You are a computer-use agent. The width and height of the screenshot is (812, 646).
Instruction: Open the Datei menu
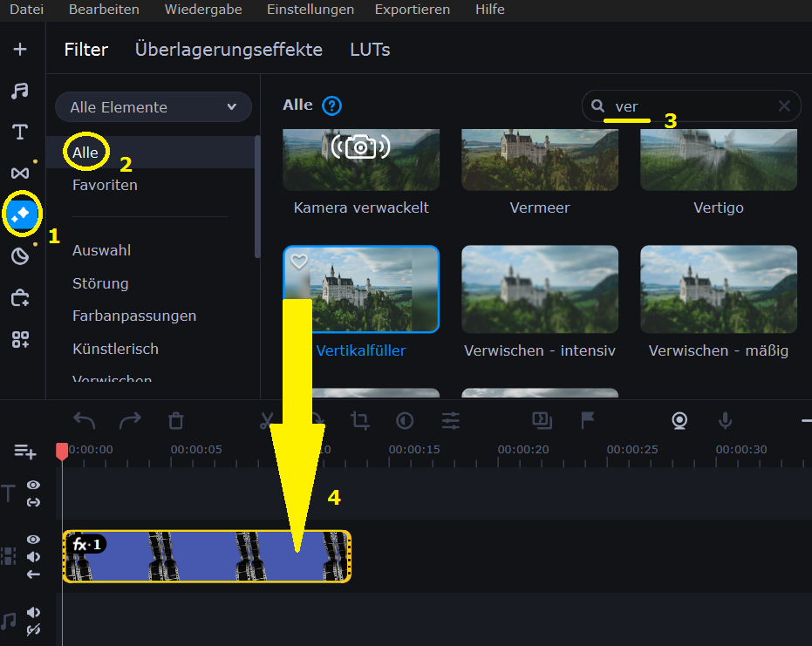click(x=26, y=10)
